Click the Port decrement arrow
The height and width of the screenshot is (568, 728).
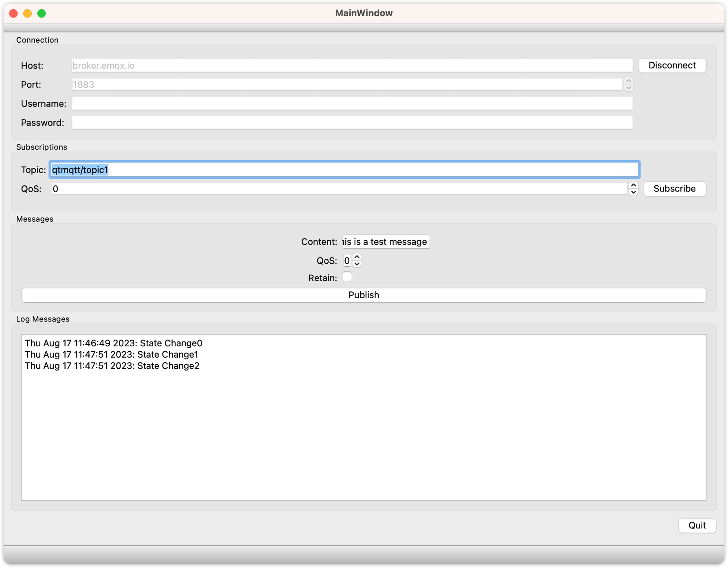pos(628,88)
